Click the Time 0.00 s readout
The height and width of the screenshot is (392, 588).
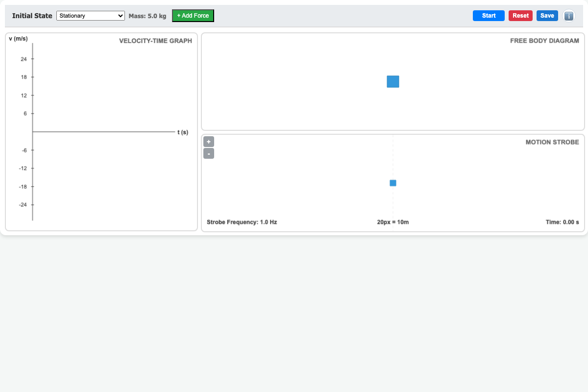(x=563, y=222)
